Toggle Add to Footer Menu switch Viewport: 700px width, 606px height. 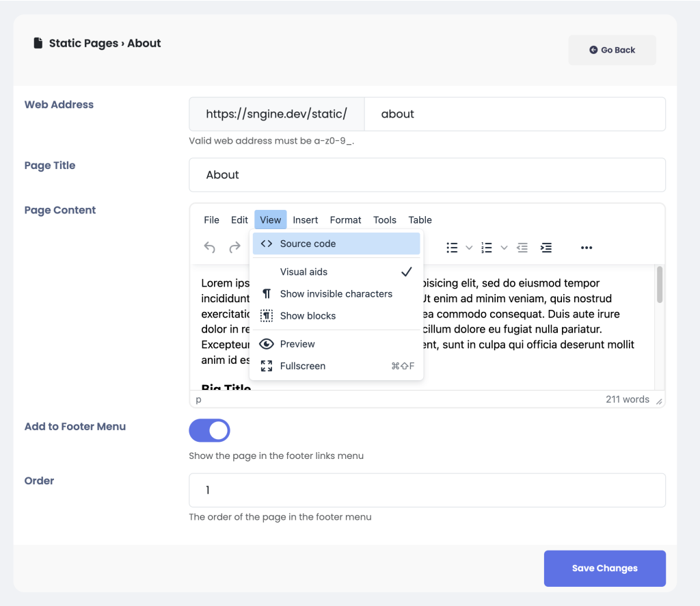[x=209, y=431]
